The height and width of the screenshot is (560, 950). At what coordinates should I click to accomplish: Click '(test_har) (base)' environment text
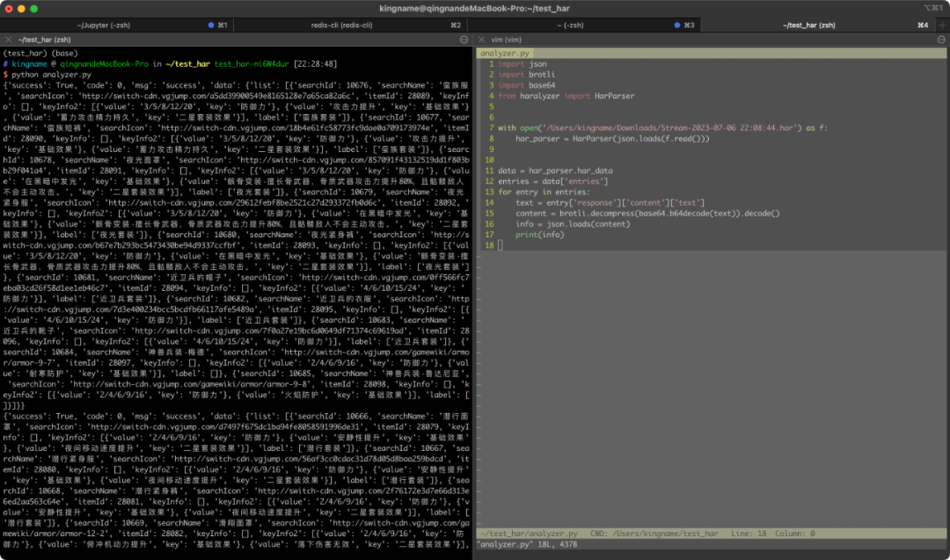tap(40, 54)
